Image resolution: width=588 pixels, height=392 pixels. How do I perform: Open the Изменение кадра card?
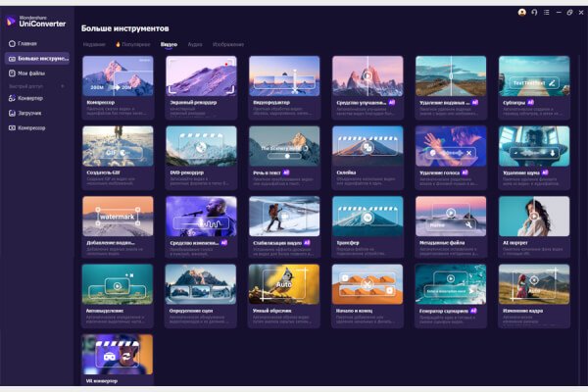coord(534,296)
